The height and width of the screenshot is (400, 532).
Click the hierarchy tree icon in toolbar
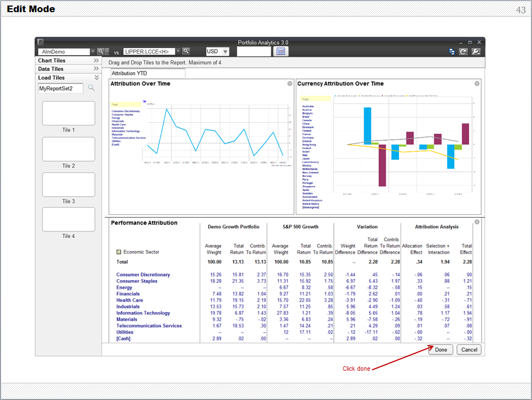(x=451, y=51)
